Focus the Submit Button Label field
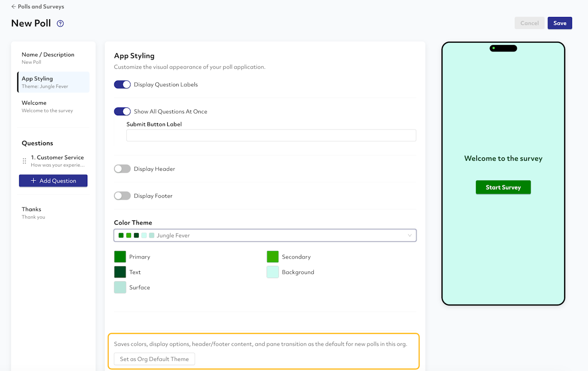588x371 pixels. 271,135
